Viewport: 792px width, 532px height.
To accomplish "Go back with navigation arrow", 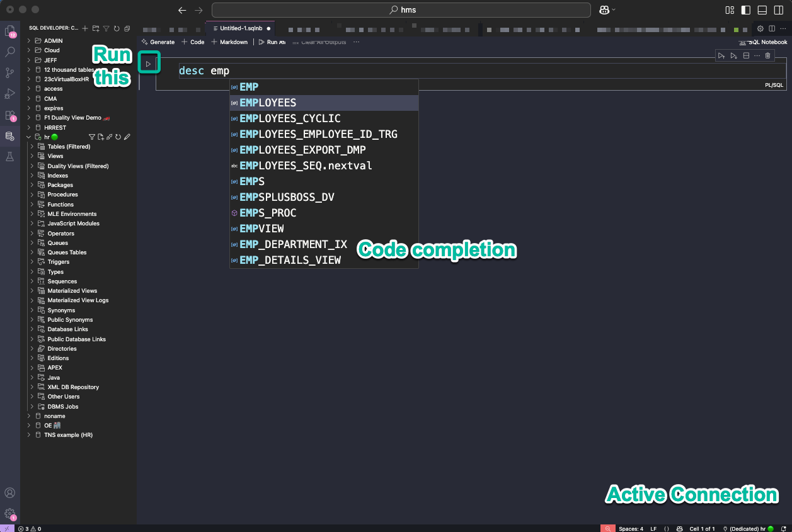I will tap(182, 10).
